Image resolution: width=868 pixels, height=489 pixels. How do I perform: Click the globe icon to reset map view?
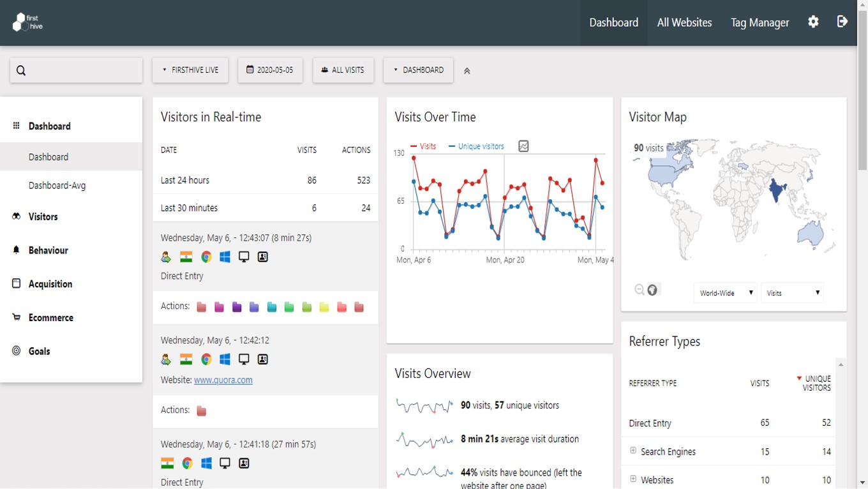652,289
